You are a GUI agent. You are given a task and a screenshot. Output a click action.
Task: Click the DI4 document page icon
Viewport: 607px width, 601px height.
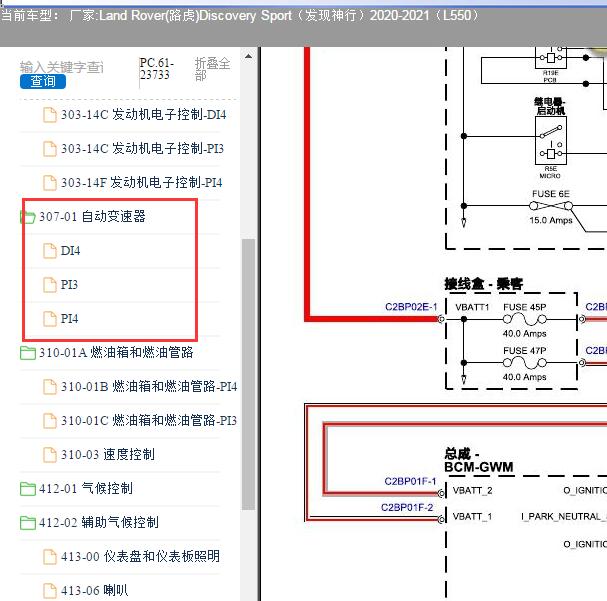[x=50, y=251]
